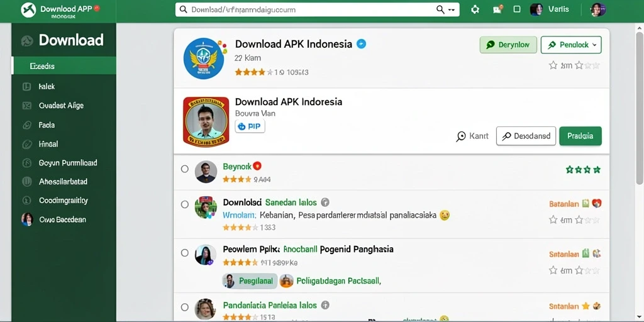Open the notifications icon with orange badge
Viewport: 644px width, 322px height.
pyautogui.click(x=498, y=9)
